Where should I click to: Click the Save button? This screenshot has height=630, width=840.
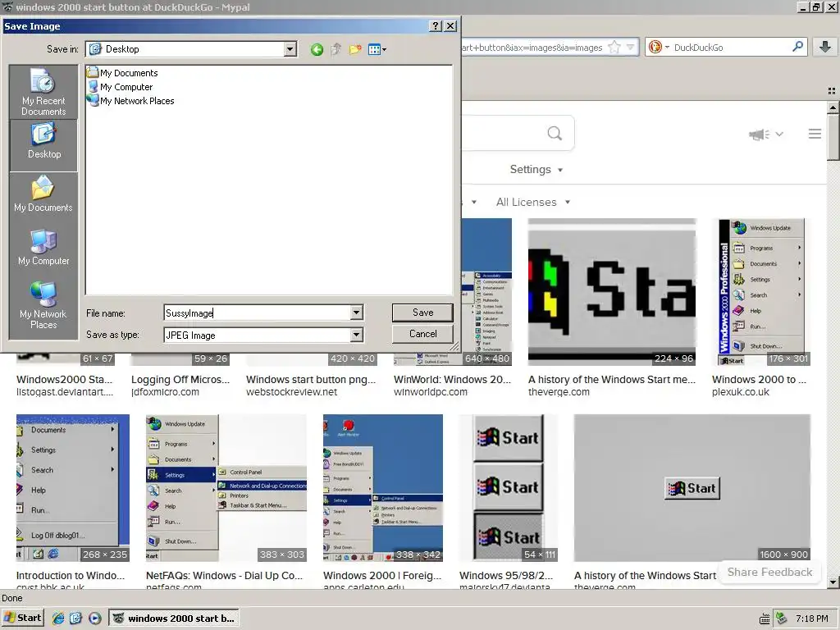point(422,313)
